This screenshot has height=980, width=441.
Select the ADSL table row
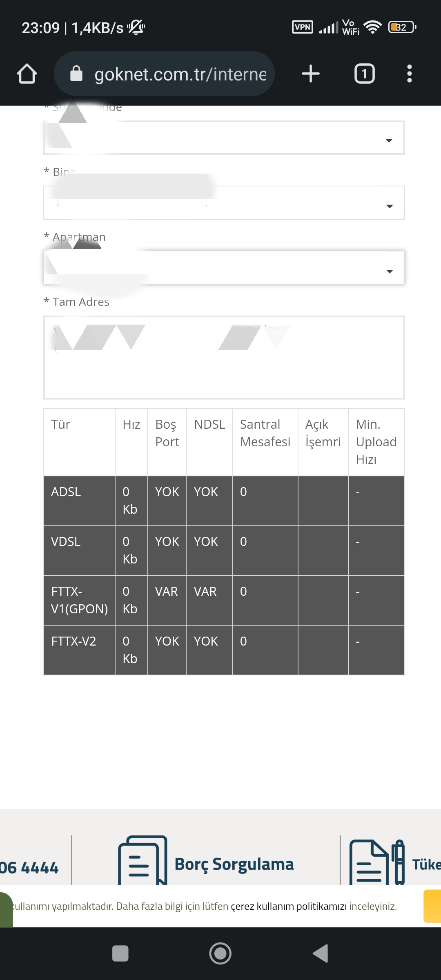[224, 501]
